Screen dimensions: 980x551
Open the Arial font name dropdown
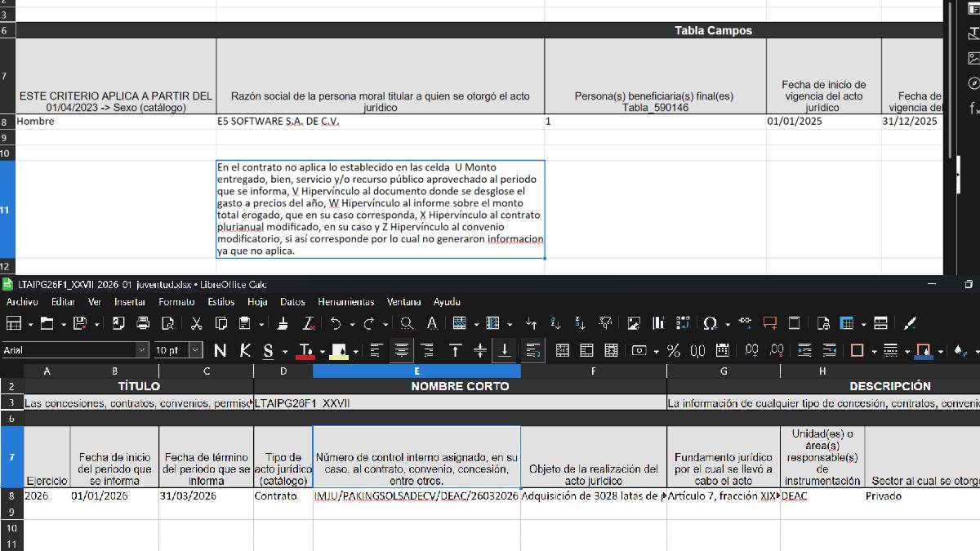click(x=142, y=350)
